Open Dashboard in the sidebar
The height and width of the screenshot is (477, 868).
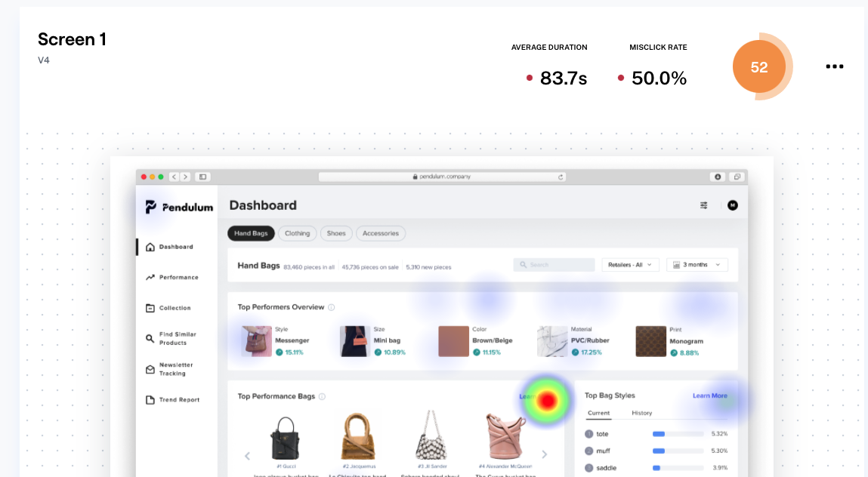pos(176,247)
